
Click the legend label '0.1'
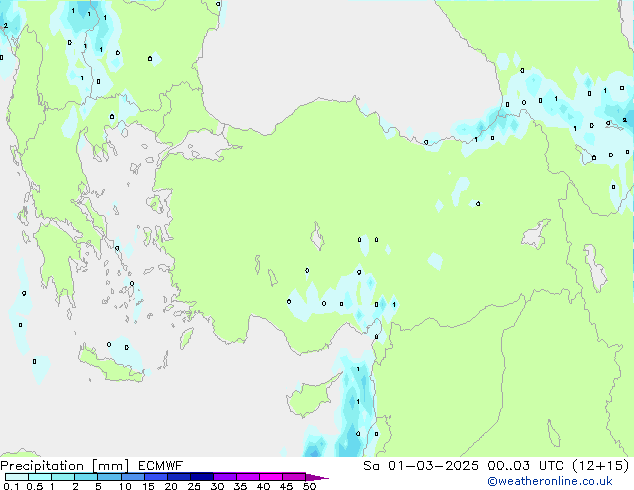click(x=11, y=486)
